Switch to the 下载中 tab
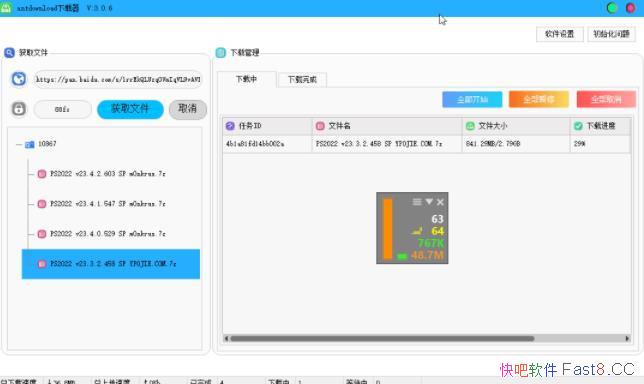644x384 pixels. pyautogui.click(x=246, y=79)
